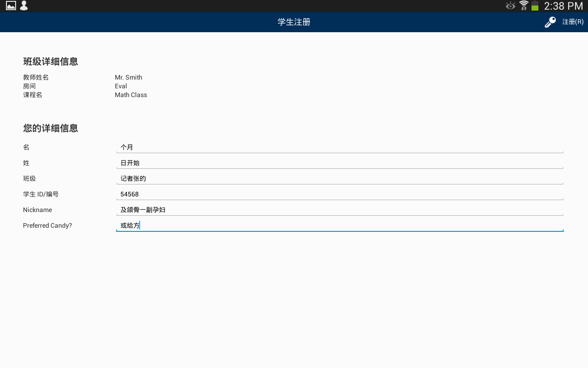588x368 pixels.
Task: Select the room value Eval
Action: pyautogui.click(x=121, y=86)
